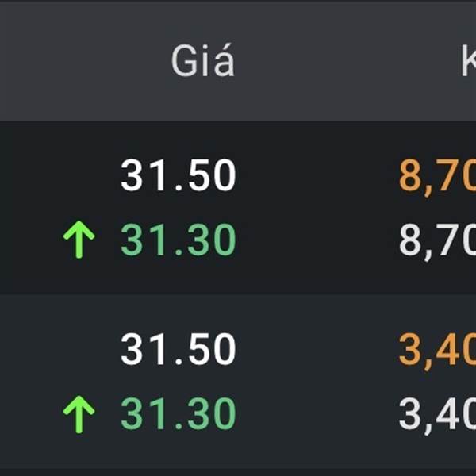Screen dimensions: 476x476
Task: Select white 31.50 price in second row
Action: [178, 350]
